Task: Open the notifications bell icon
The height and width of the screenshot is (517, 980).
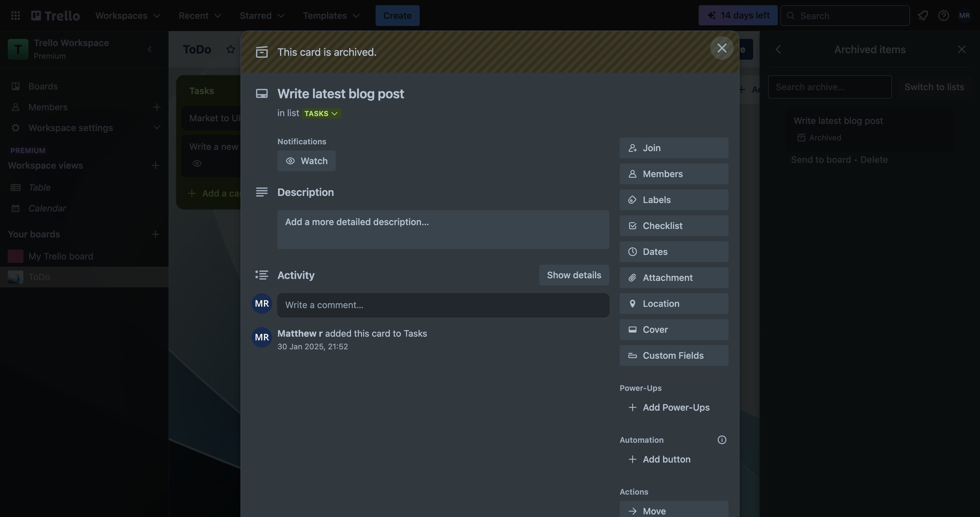Action: [923, 16]
